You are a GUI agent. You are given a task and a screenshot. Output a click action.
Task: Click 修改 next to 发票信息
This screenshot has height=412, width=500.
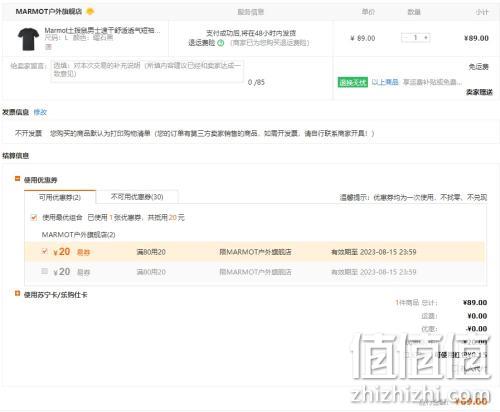point(40,112)
